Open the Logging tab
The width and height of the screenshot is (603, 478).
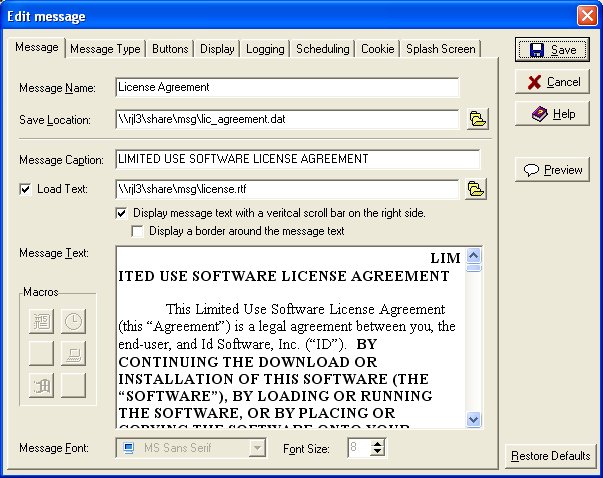265,49
